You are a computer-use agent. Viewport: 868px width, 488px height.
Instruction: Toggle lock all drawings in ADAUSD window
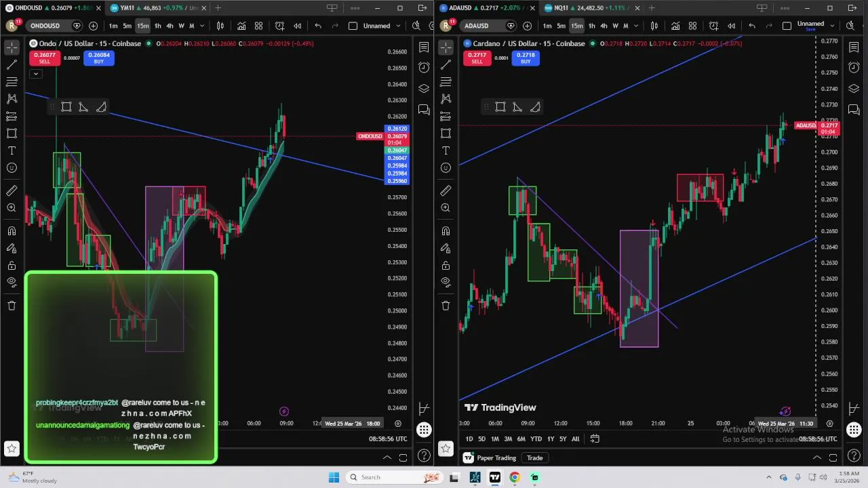(446, 265)
